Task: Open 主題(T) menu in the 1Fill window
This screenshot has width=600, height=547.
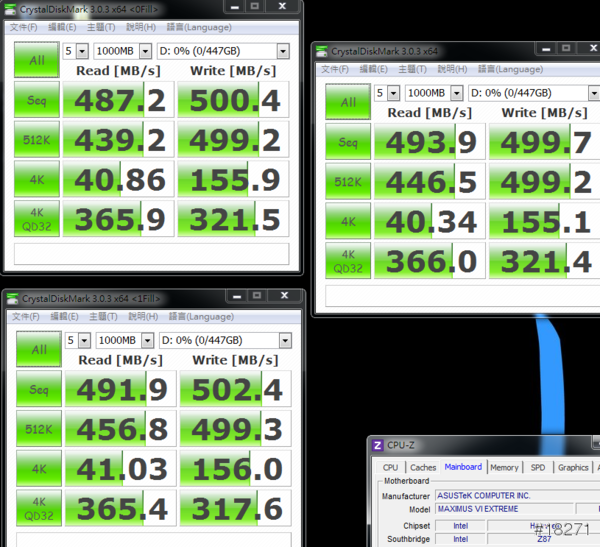Action: pos(103,317)
